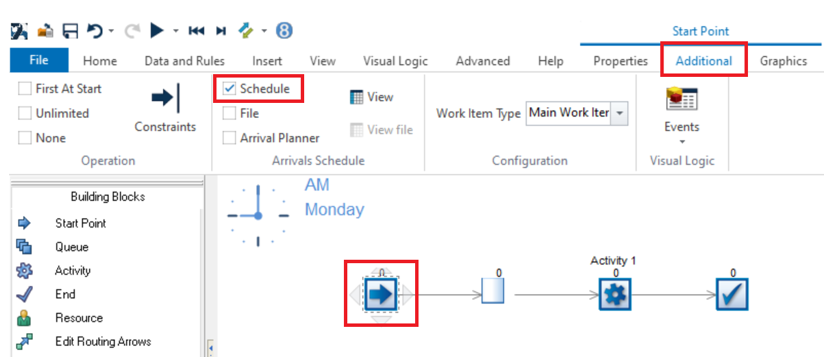Run the simulation with the Play icon
The image size is (830, 362).
coord(157,31)
